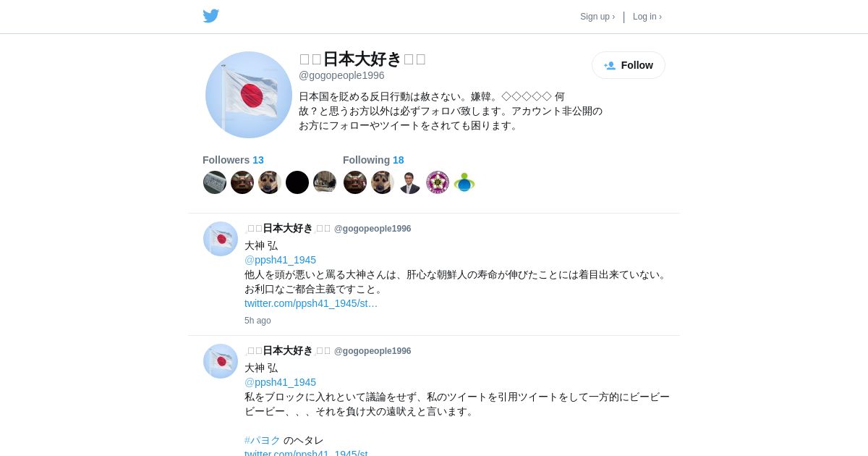Follow the @gogopeople1996 account

click(x=629, y=65)
